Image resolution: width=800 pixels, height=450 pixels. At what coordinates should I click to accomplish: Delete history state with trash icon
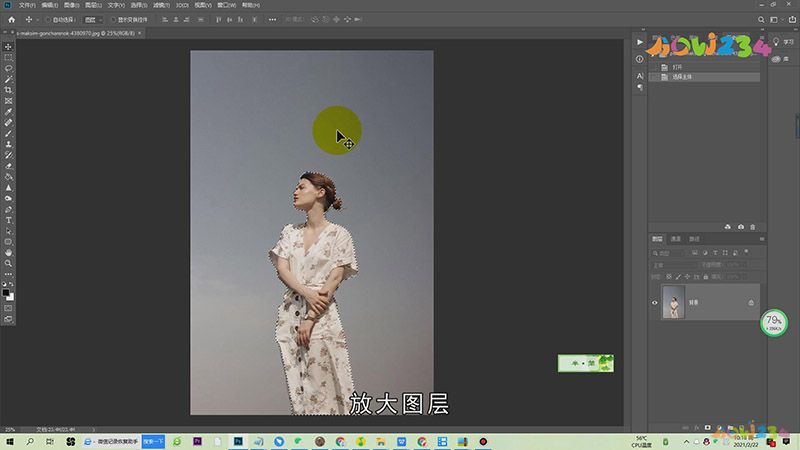(x=753, y=227)
